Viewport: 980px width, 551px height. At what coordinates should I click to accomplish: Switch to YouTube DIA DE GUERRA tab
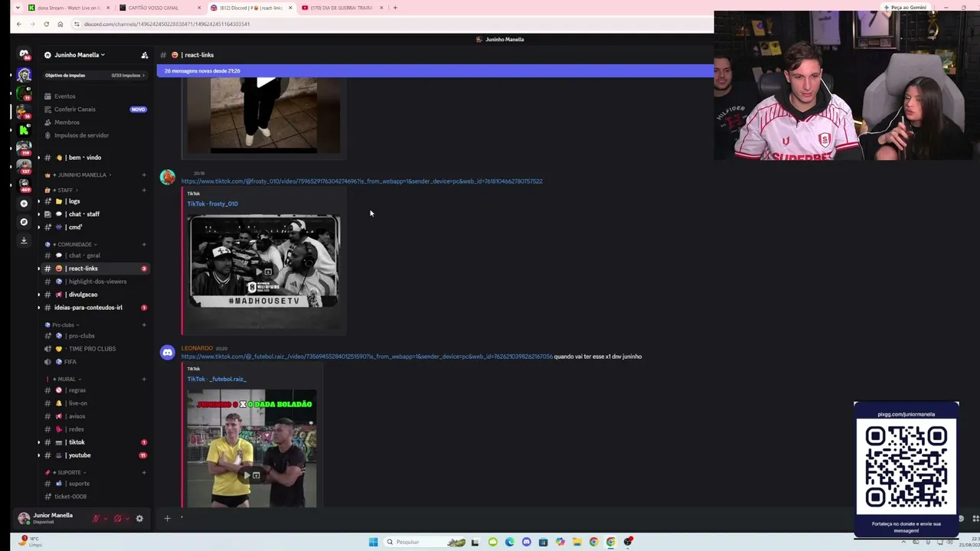pos(341,8)
